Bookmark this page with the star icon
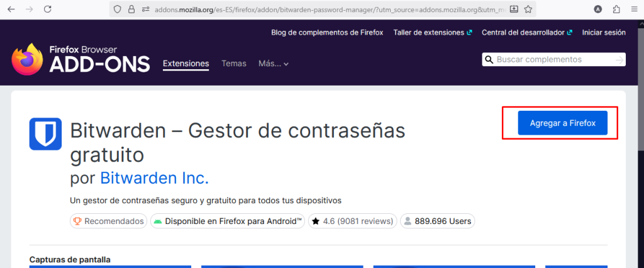The width and height of the screenshot is (644, 268). [x=528, y=9]
